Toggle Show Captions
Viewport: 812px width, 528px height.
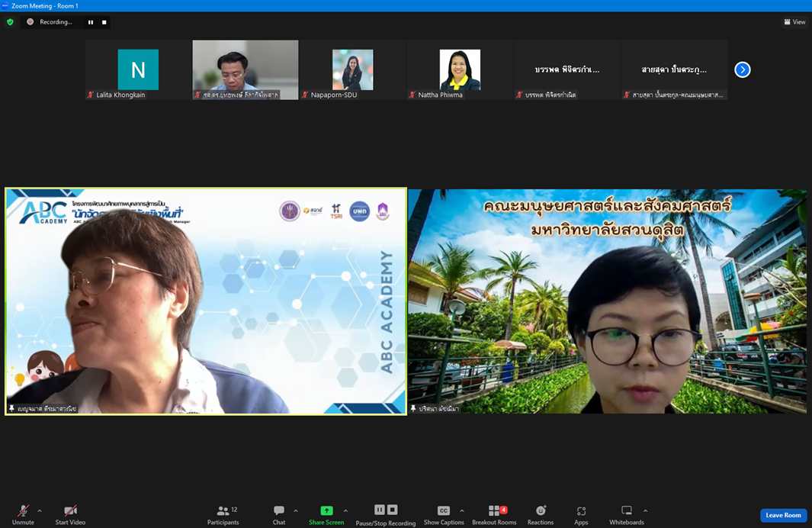click(444, 514)
